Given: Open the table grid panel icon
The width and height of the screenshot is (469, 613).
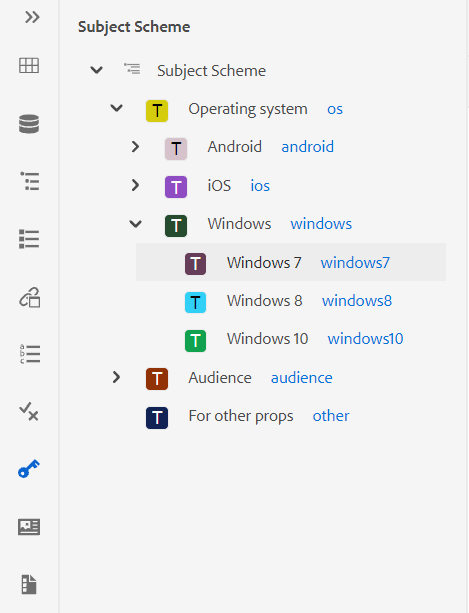Looking at the screenshot, I should (29, 65).
